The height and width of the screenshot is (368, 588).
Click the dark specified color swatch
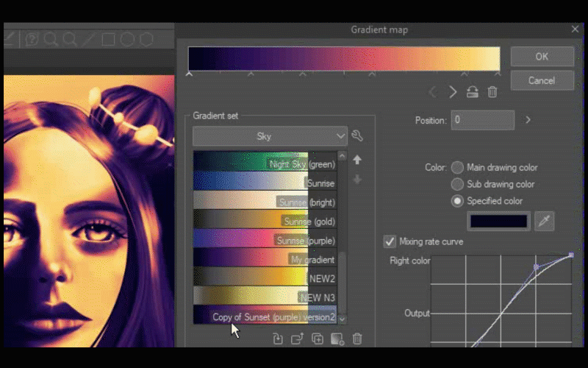tap(499, 221)
